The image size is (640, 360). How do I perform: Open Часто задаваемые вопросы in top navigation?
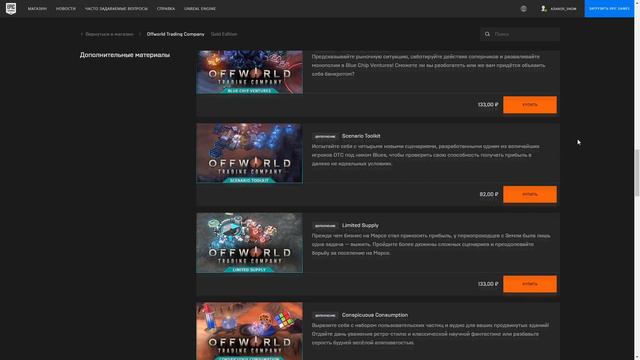click(116, 9)
